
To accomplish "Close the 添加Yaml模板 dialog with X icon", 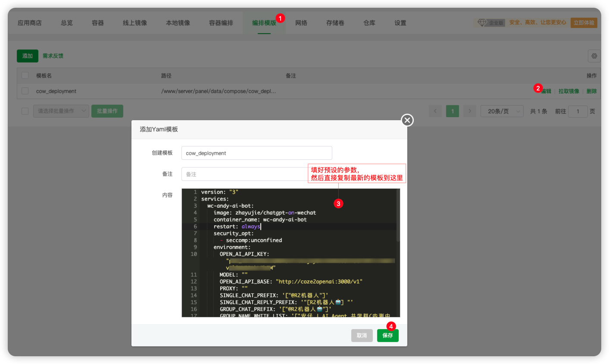I will (407, 120).
